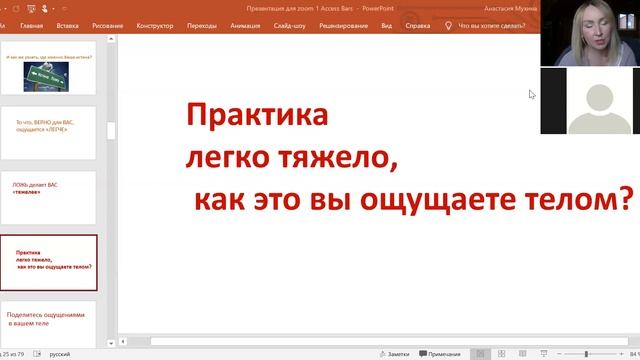Click the zoom slider handle in status bar
The image size is (640, 360).
coord(586,354)
